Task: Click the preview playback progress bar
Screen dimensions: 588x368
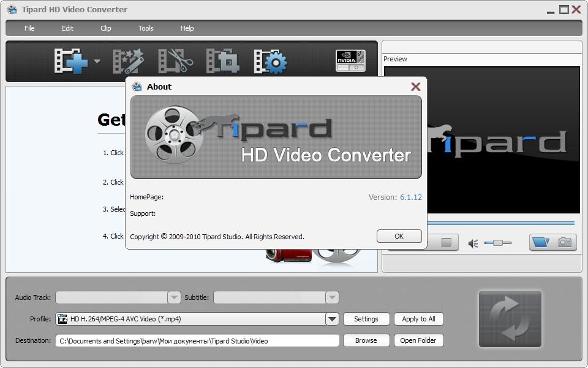Action: click(500, 223)
